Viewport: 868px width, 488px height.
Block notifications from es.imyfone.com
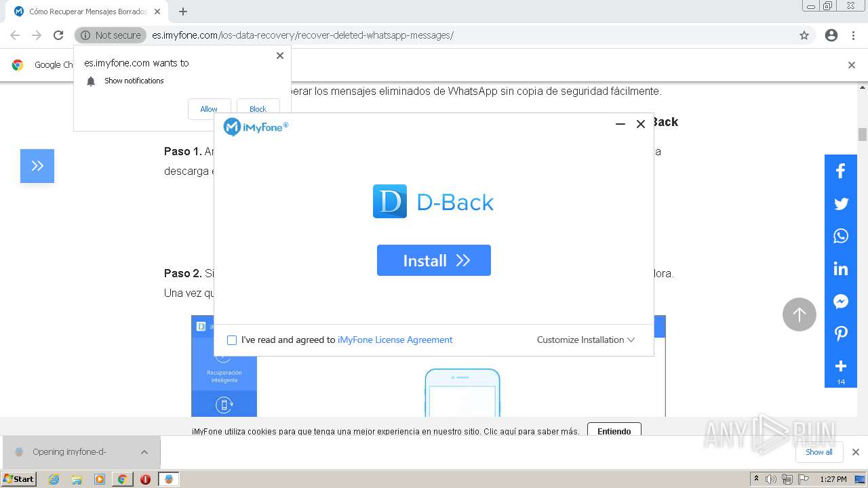click(x=258, y=109)
